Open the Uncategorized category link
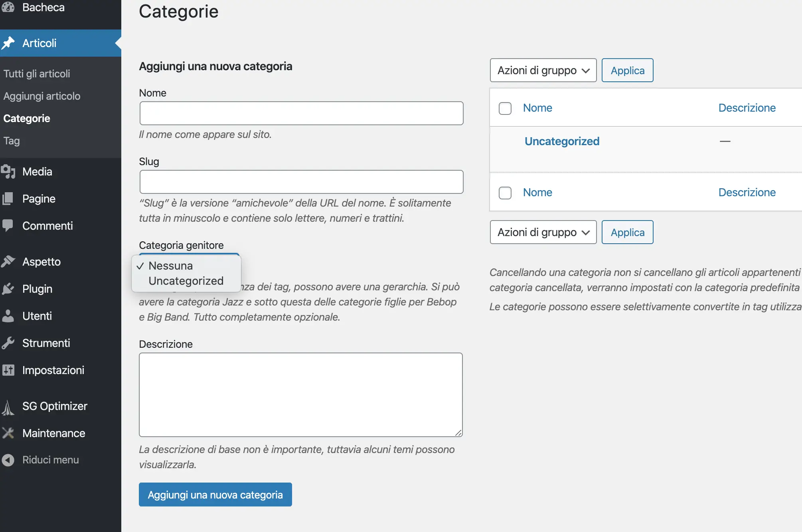 tap(562, 141)
